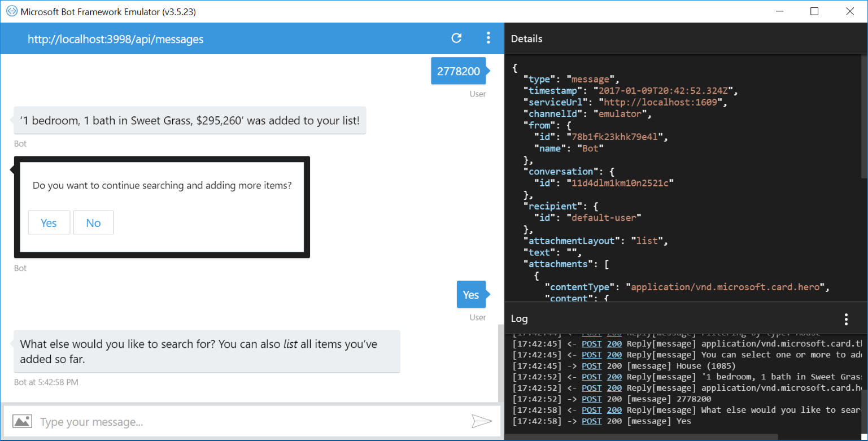Viewport: 868px width, 441px height.
Task: Open 200 link for '1 bedroom, 1 bath' log row
Action: [614, 377]
